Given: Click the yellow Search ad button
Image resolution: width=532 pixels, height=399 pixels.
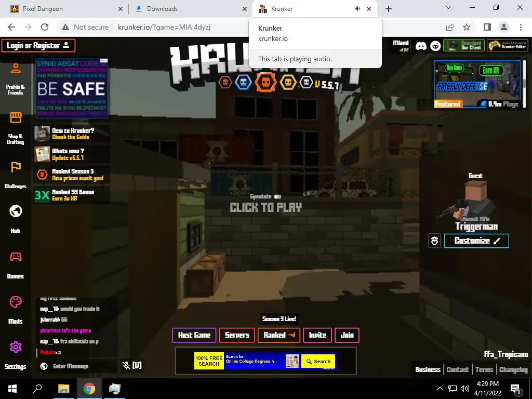Looking at the screenshot, I should (318, 362).
